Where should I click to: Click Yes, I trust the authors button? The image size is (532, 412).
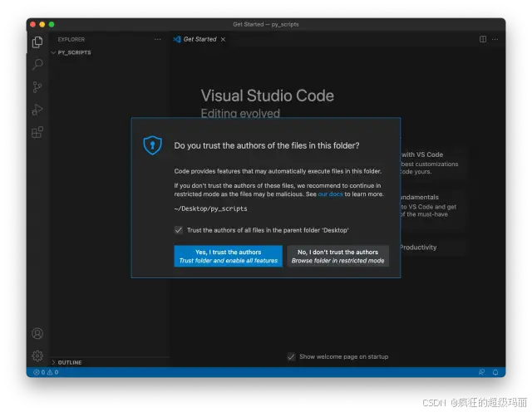[229, 256]
